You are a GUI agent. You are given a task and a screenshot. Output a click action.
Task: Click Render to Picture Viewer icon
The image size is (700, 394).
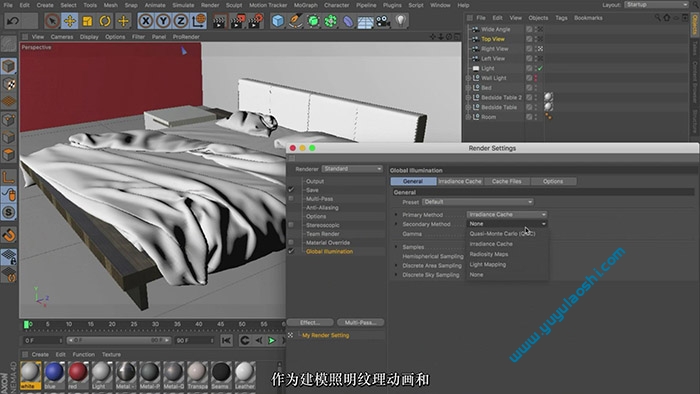238,21
